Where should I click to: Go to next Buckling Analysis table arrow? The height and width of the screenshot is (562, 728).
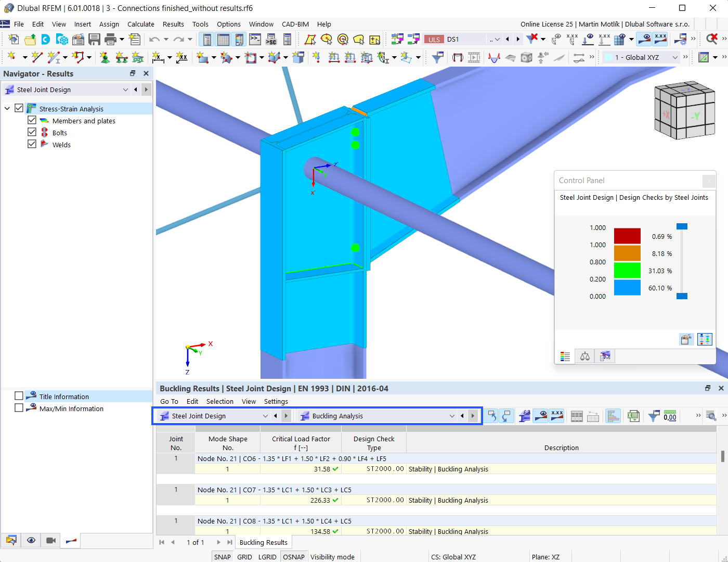tap(473, 416)
